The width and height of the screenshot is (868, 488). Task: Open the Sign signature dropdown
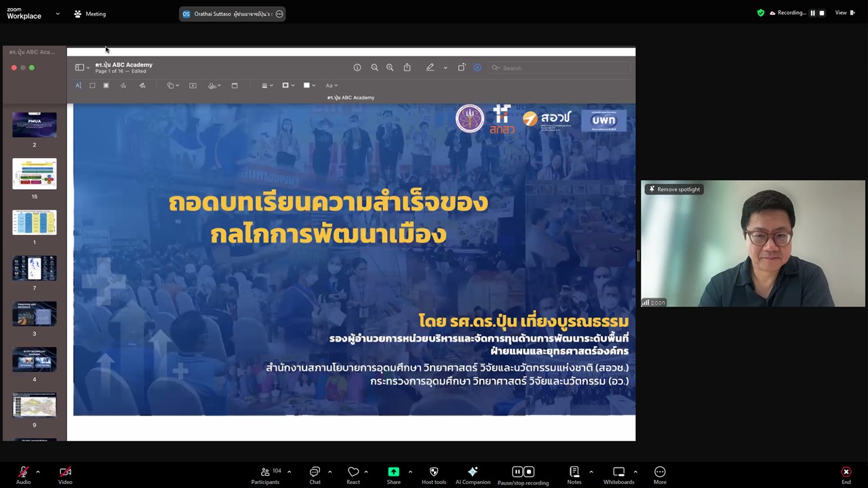point(214,85)
